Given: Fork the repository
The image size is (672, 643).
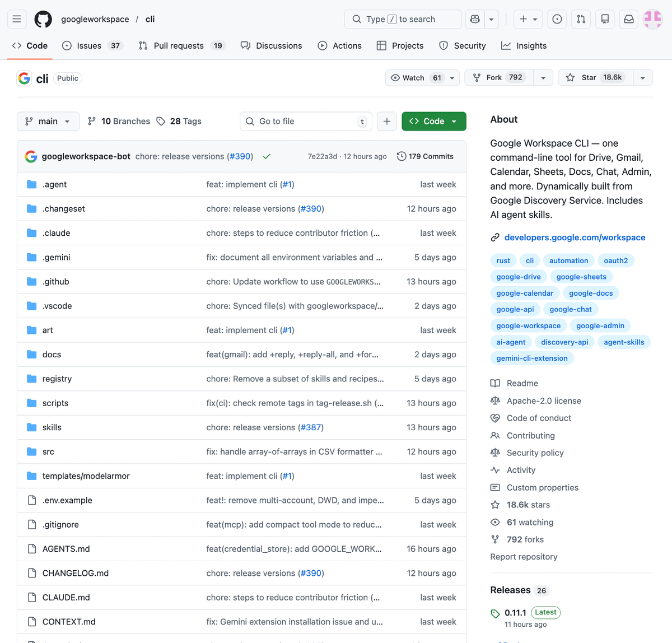Looking at the screenshot, I should click(499, 78).
